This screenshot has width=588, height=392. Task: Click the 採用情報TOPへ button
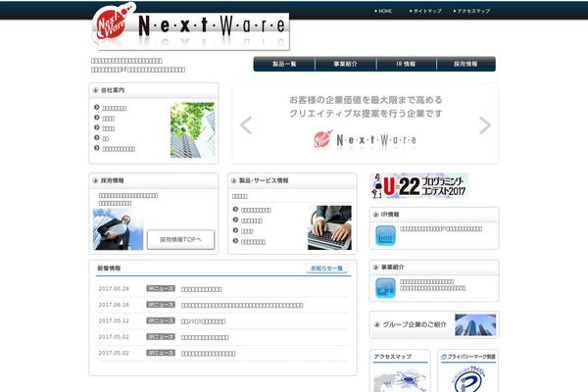(180, 240)
